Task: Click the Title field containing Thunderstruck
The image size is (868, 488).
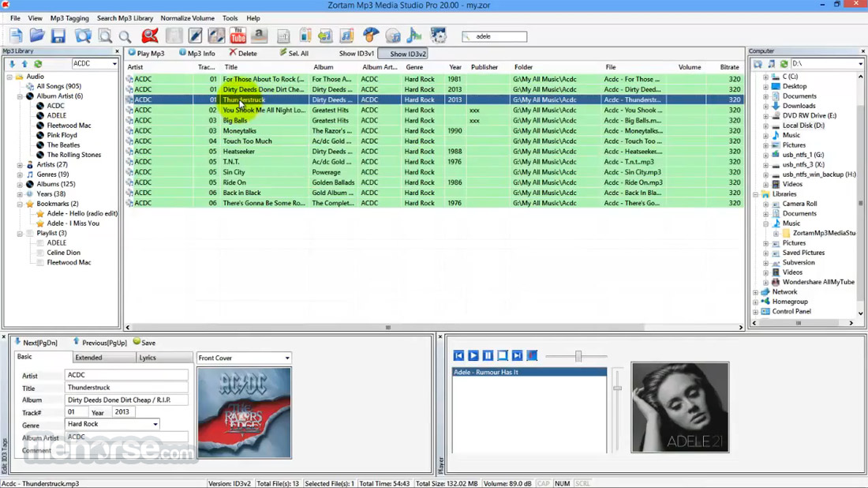Action: [126, 388]
